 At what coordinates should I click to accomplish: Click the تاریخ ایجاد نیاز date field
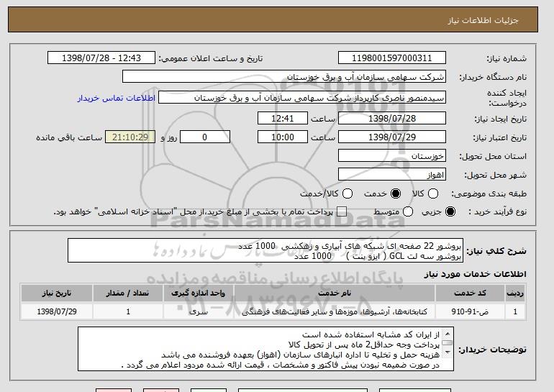pyautogui.click(x=392, y=118)
